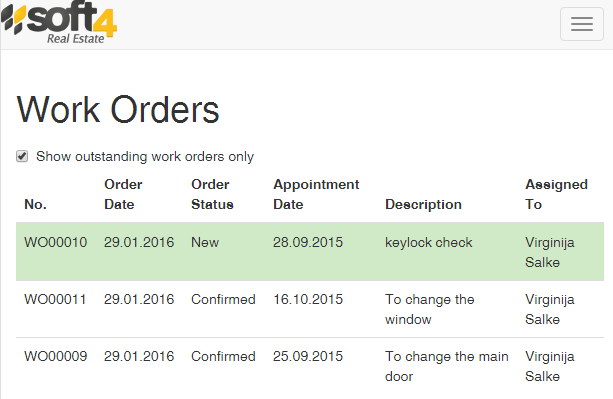Click the Order Status column header
613x399 pixels.
click(212, 194)
